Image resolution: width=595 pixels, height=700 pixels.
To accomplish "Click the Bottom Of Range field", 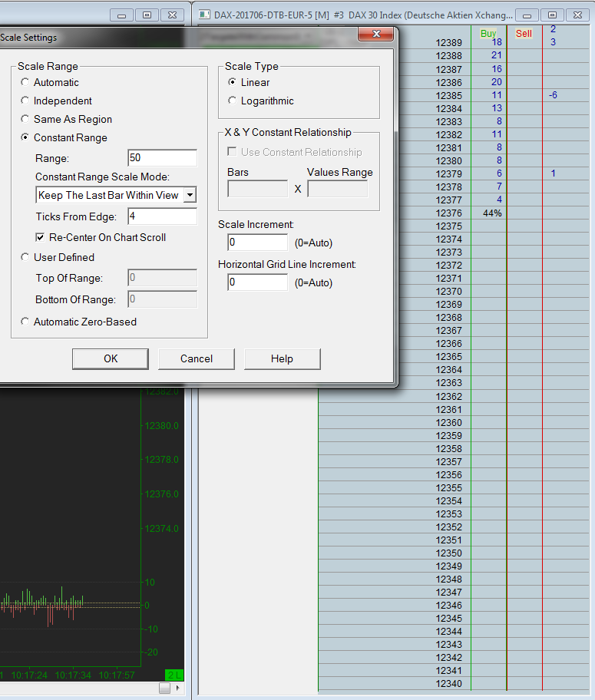I will 162,299.
